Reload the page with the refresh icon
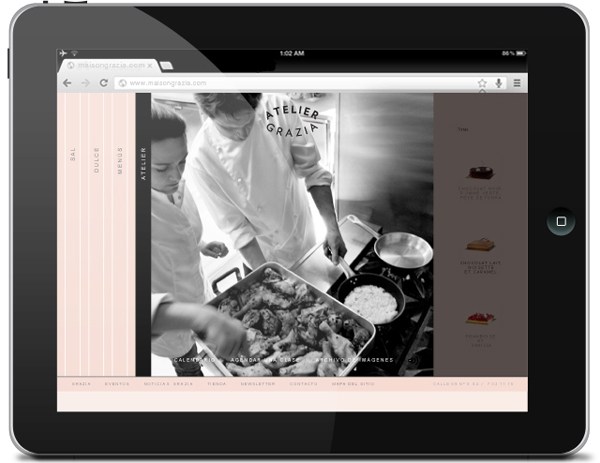This screenshot has height=463, width=600. (x=104, y=83)
